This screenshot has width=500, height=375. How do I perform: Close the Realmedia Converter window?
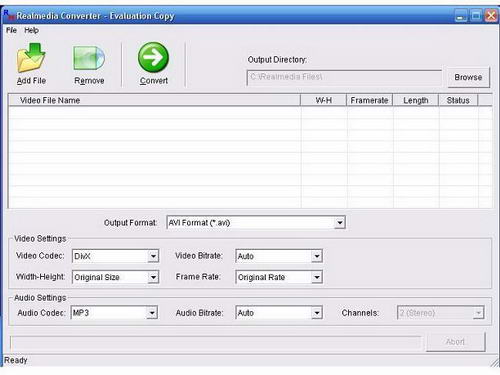(491, 16)
